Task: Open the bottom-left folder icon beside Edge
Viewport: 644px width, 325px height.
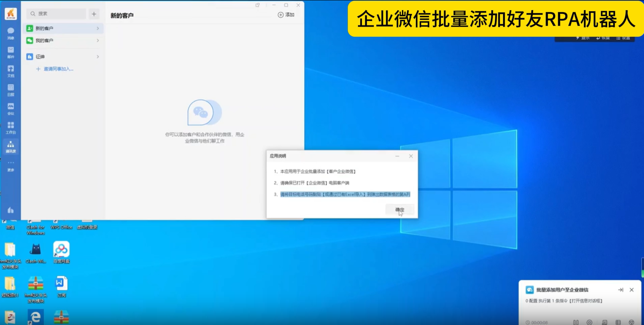Action: (x=10, y=317)
